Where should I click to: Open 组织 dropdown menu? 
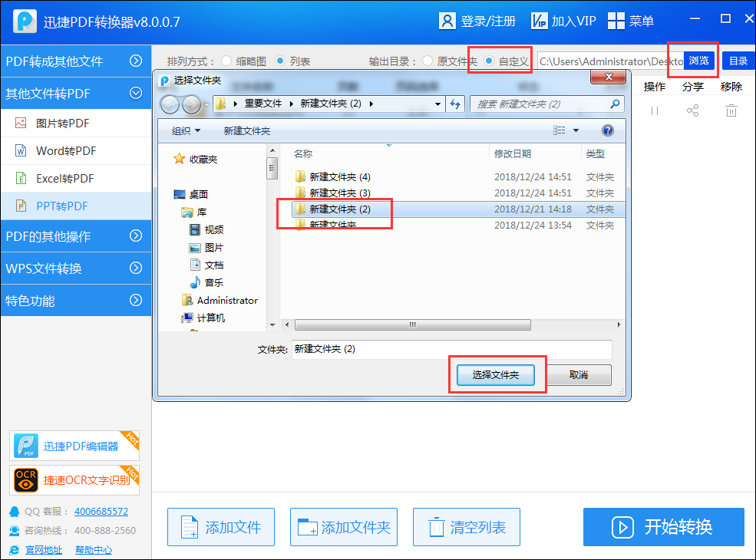tap(186, 130)
